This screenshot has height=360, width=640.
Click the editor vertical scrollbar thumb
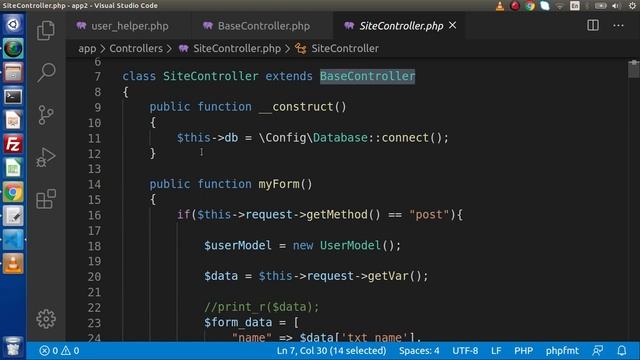[x=633, y=69]
